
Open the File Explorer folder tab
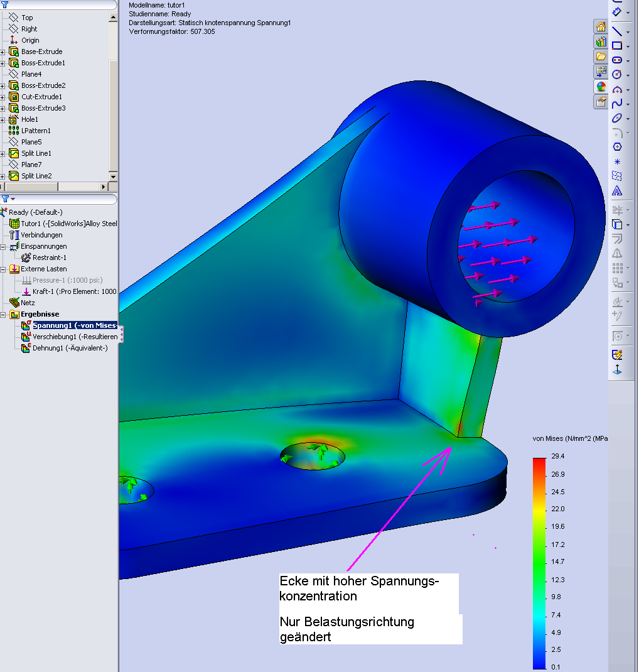point(601,57)
